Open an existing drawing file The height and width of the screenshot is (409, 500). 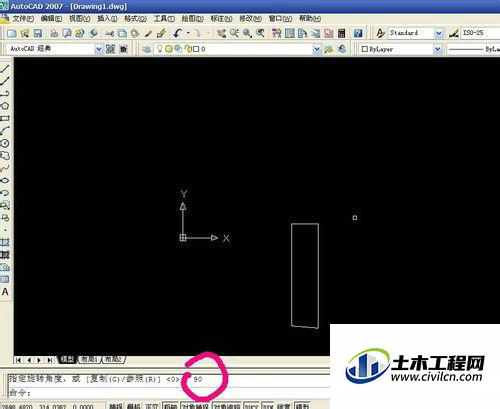tap(25, 33)
